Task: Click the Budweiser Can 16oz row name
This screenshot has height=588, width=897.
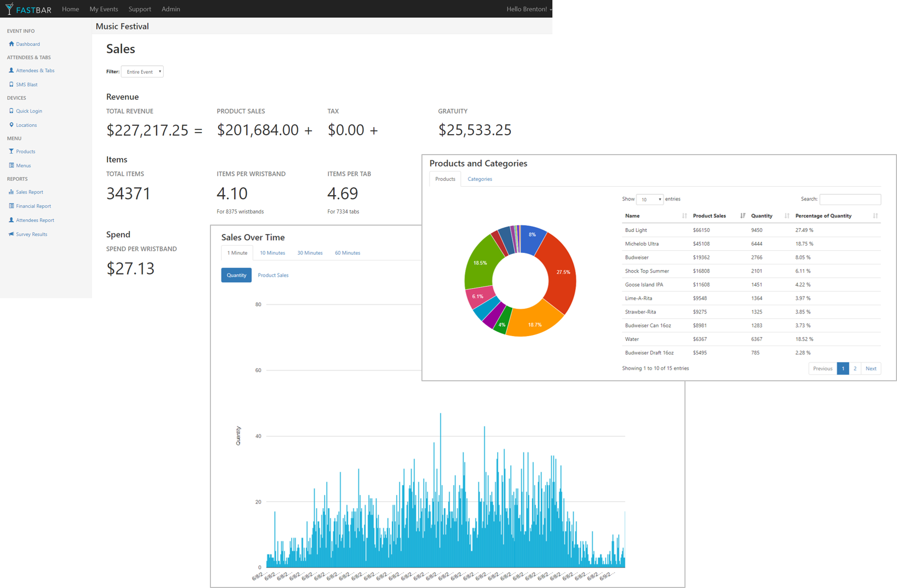Action: tap(648, 326)
